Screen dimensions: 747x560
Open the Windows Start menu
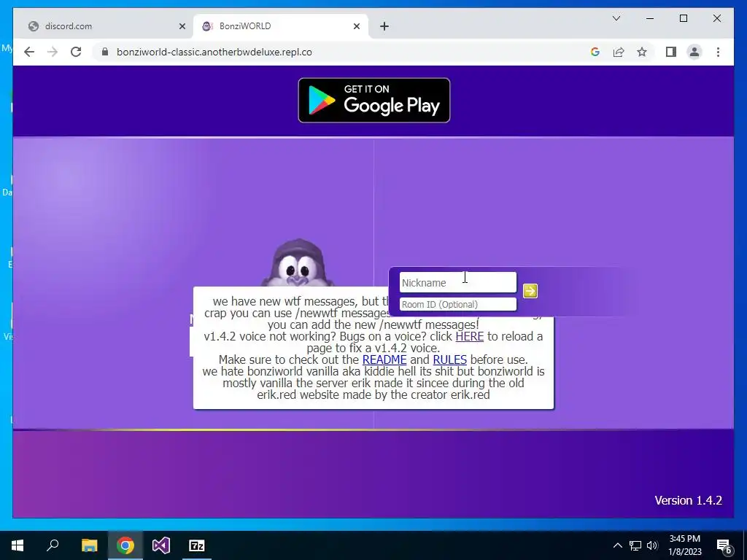pyautogui.click(x=18, y=545)
